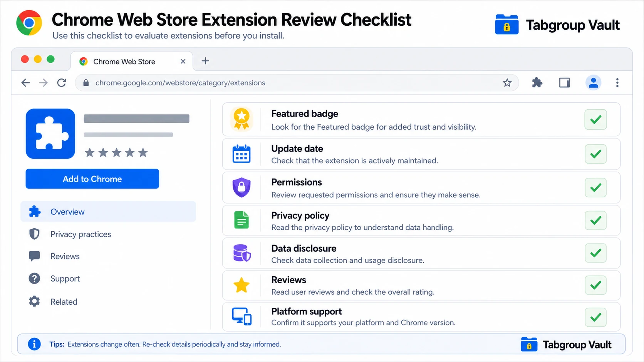Toggle the Platform support checkbox
644x362 pixels.
coord(596,317)
